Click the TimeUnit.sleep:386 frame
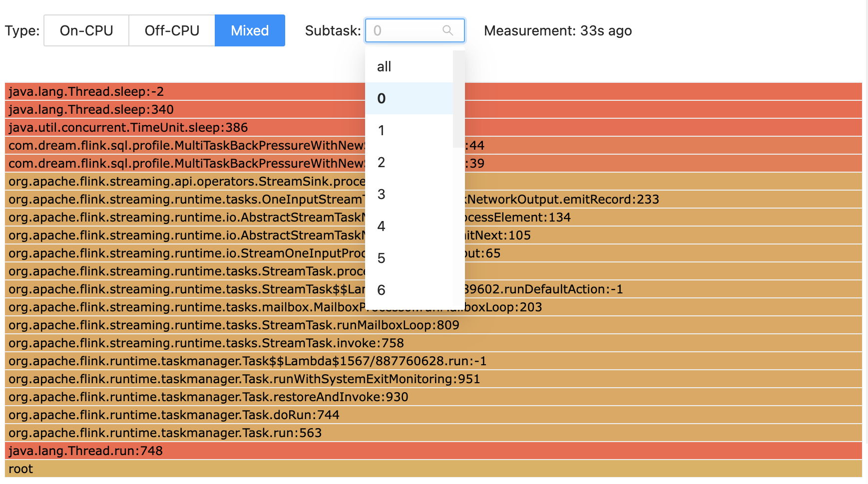Viewport: 868px width, 484px height. (434, 128)
